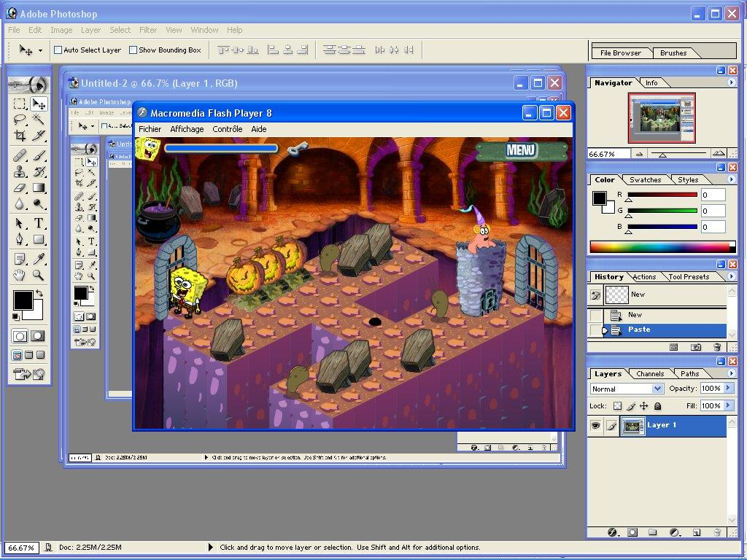The image size is (747, 560).
Task: Open tool preset picker dropdown arrow
Action: pyautogui.click(x=40, y=50)
